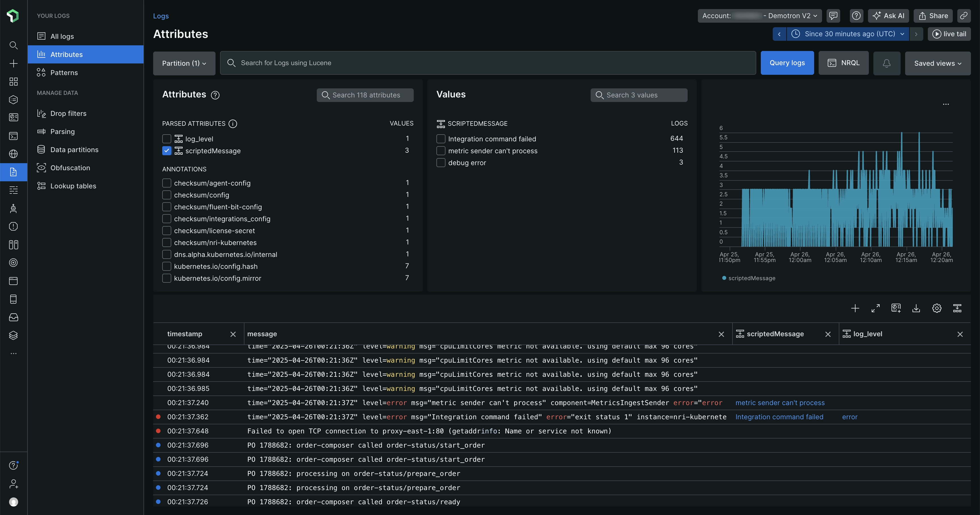Expand log table to fullscreen

click(875, 308)
